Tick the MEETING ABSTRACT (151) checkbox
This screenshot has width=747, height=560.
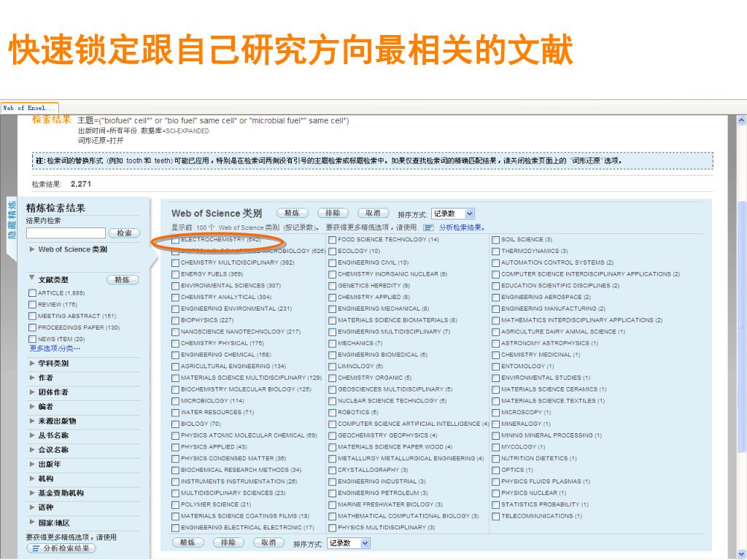[32, 316]
